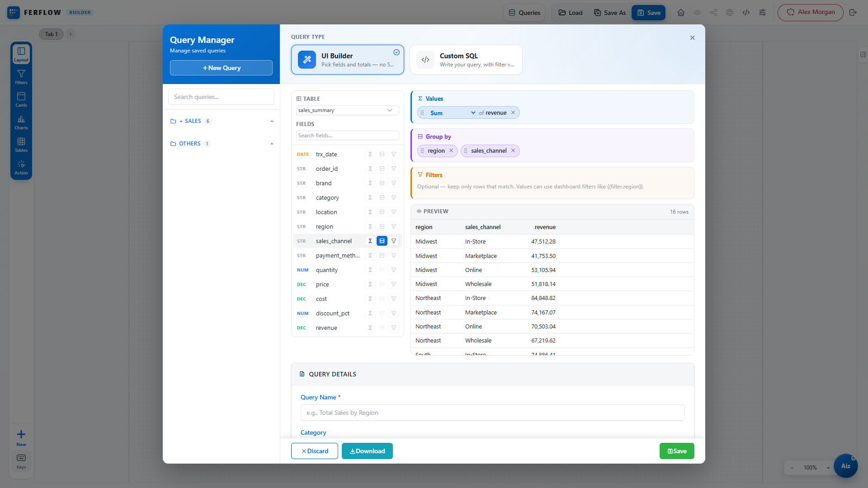Add brand field to Group by
Image resolution: width=868 pixels, height=488 pixels.
[382, 183]
